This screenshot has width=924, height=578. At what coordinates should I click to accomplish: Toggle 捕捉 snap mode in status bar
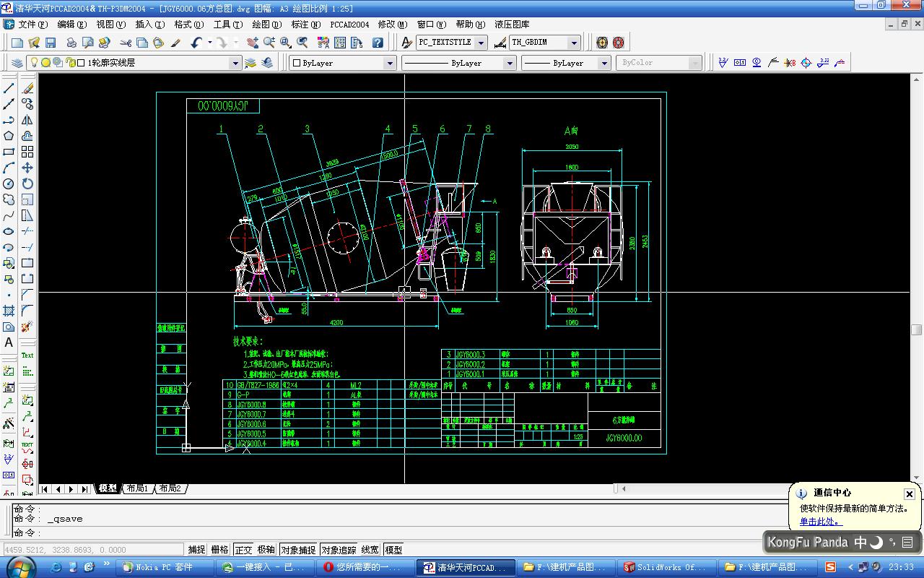tap(197, 550)
